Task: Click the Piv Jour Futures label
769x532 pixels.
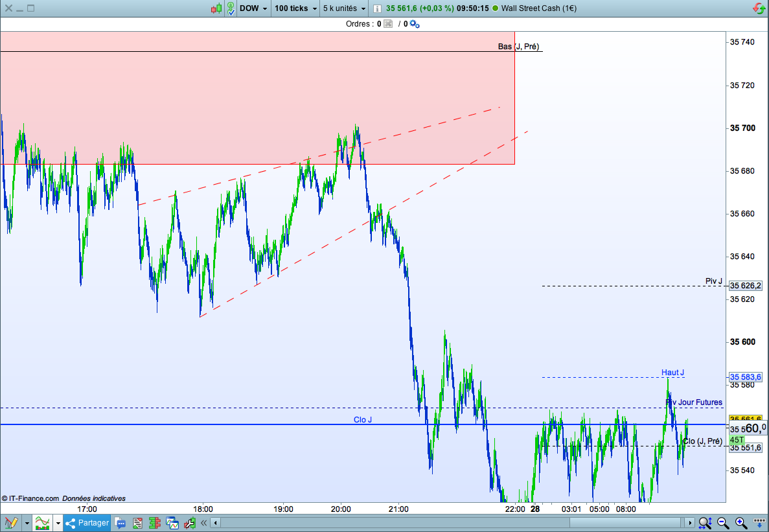Action: point(693,402)
